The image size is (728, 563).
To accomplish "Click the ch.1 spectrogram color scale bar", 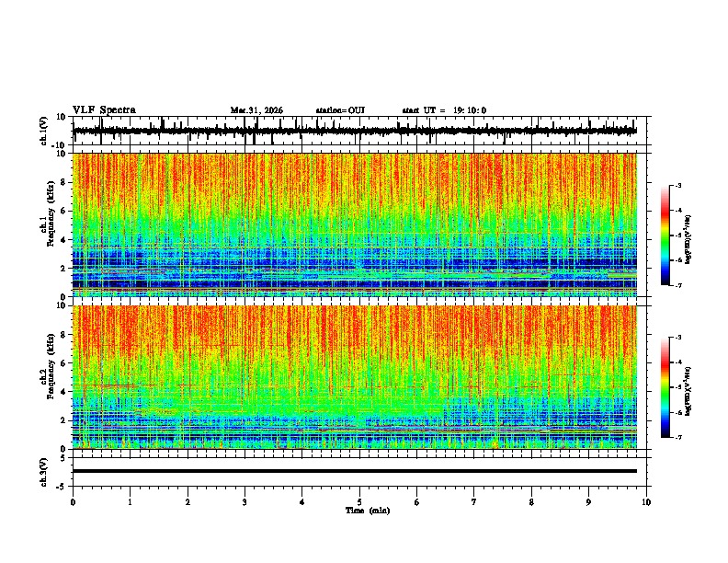I will coord(665,236).
